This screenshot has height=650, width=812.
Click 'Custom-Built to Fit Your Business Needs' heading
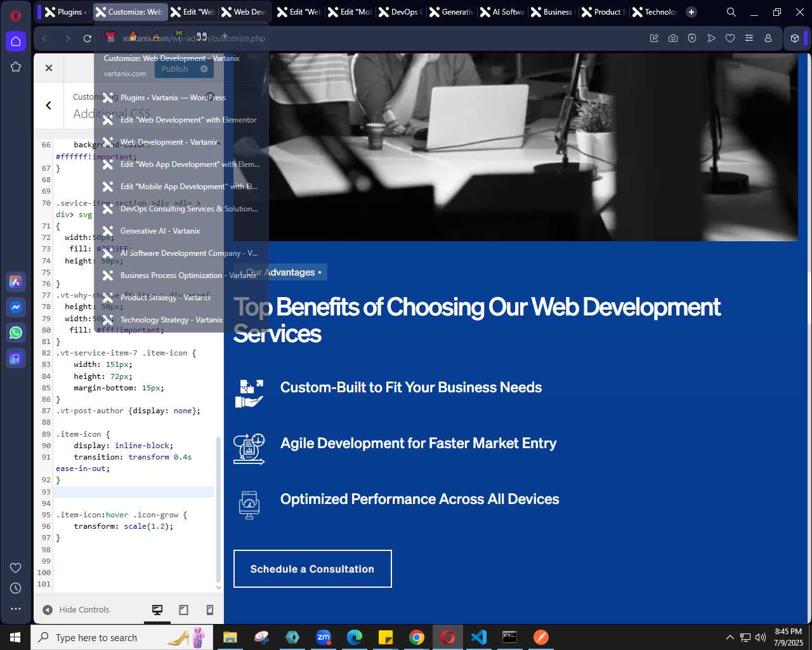(x=411, y=387)
